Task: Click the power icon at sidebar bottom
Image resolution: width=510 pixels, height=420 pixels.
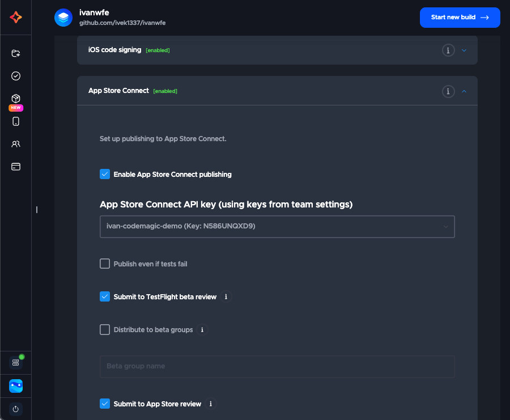Action: point(16,409)
